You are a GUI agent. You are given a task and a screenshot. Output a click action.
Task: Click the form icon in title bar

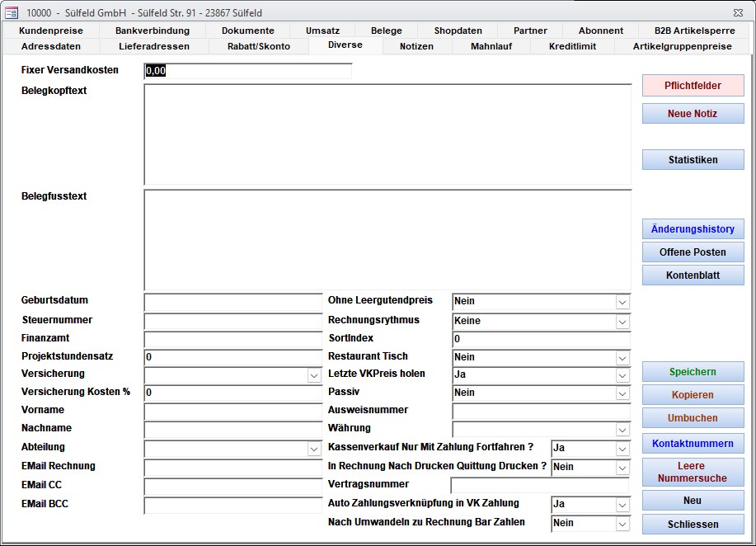coord(12,12)
